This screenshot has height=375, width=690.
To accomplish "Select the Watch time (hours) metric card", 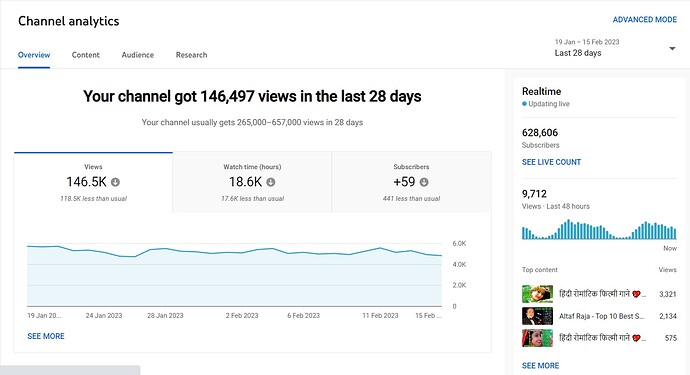I will pos(252,182).
